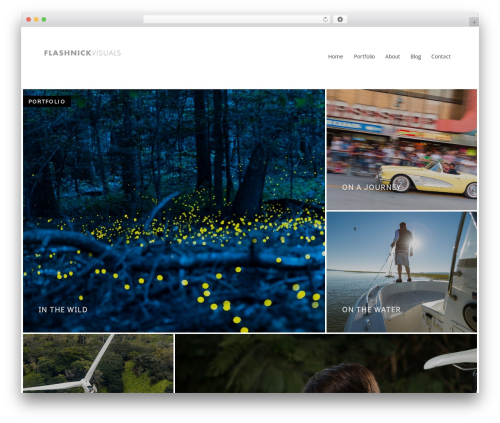Open the wind turbine aerial thumbnail
Image resolution: width=500 pixels, height=423 pixels.
pyautogui.click(x=98, y=363)
